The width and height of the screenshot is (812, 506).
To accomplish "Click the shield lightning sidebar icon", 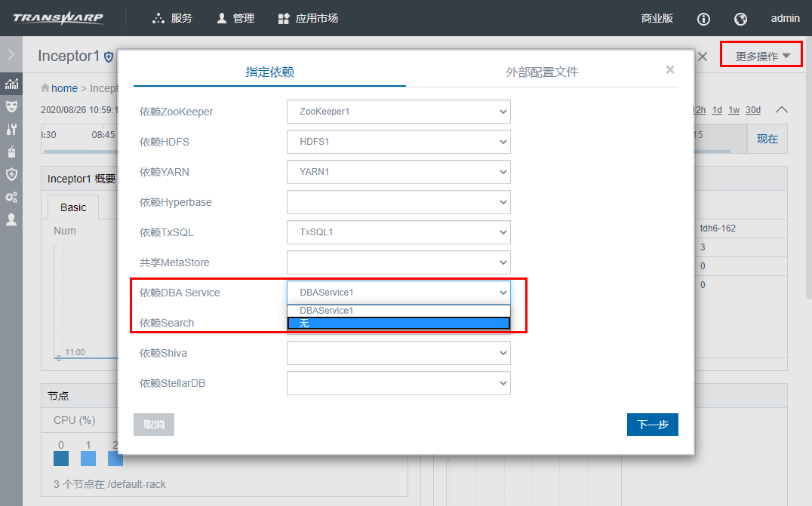I will pyautogui.click(x=11, y=174).
